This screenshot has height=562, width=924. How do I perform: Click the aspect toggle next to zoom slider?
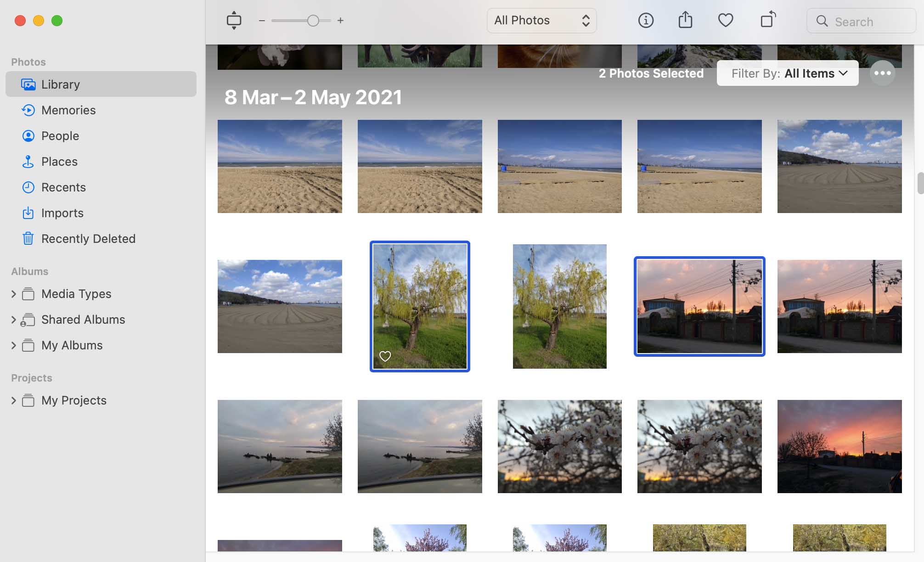coord(234,20)
